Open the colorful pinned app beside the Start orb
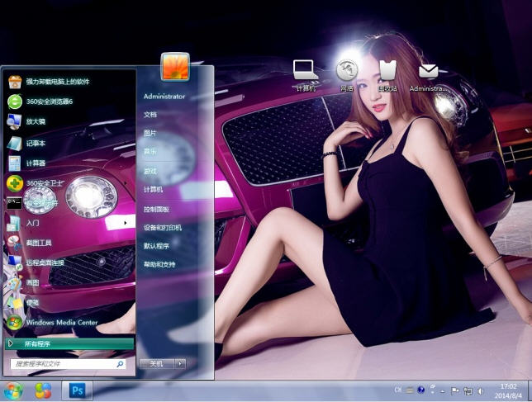532x402 pixels. (44, 390)
